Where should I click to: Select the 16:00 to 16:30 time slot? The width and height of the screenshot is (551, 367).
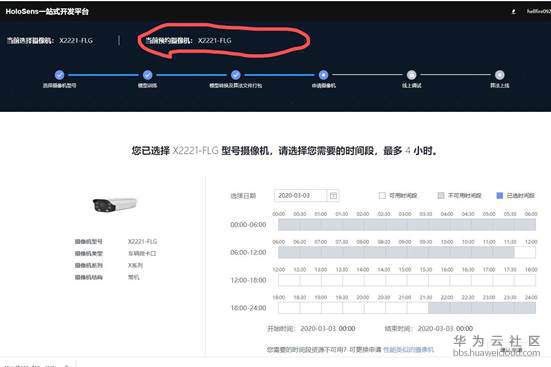click(460, 280)
